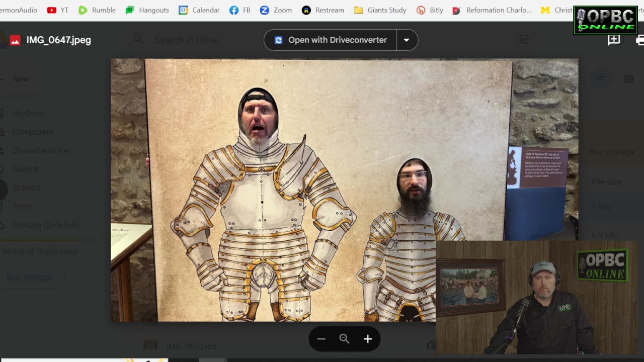The width and height of the screenshot is (644, 362).
Task: Open the Recent section
Action: (25, 169)
